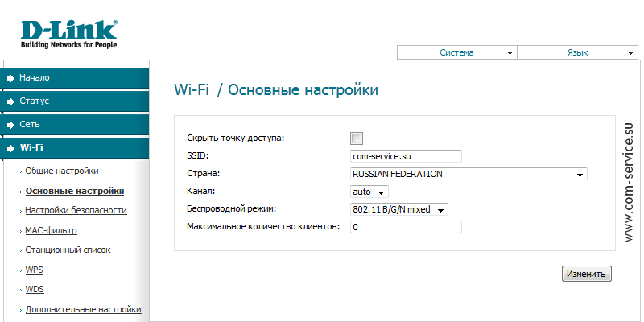
Task: Open the Система dropdown menu
Action: pos(456,52)
